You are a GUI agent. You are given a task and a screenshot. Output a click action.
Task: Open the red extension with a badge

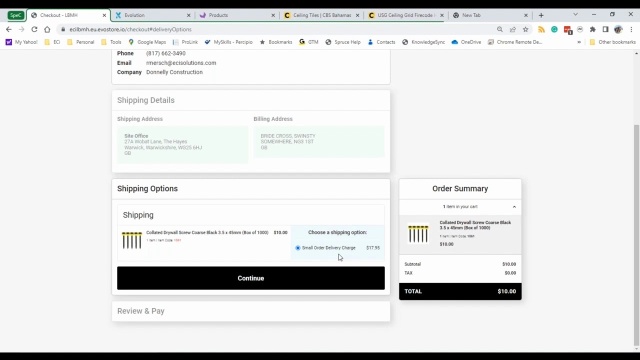(x=567, y=30)
